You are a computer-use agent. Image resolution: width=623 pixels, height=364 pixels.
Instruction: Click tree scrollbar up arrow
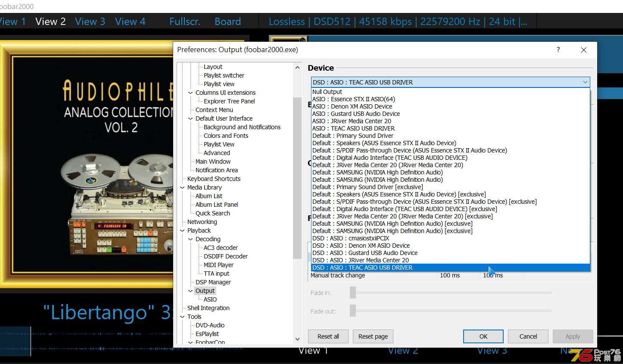[297, 68]
